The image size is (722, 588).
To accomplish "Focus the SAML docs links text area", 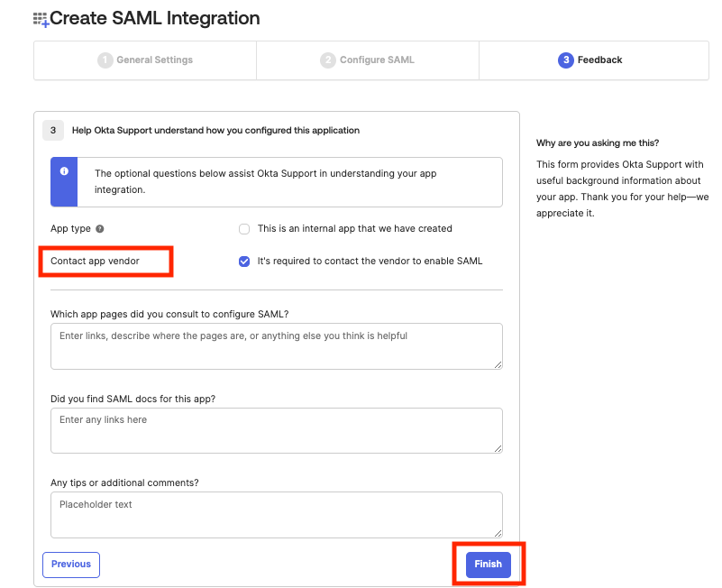I will point(277,430).
